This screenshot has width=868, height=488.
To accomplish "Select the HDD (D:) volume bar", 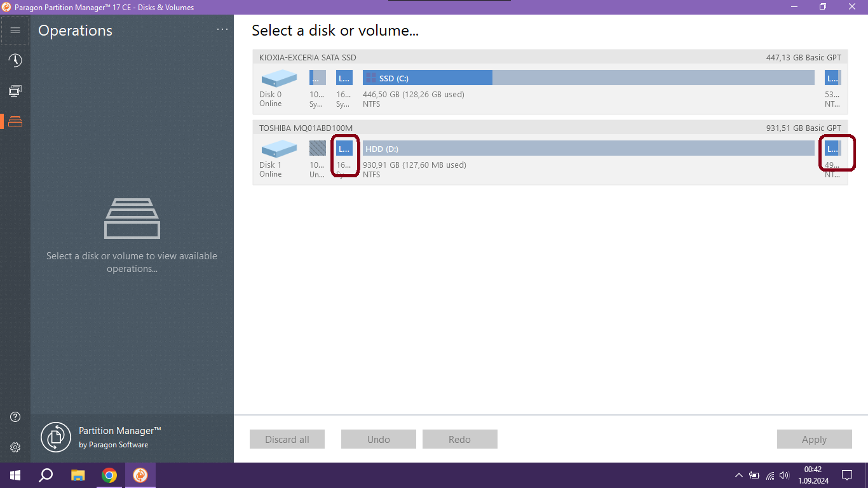I will click(x=588, y=148).
